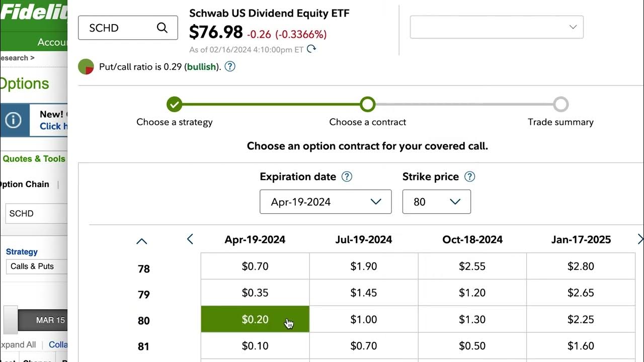Select the $1.20 Oct-18-2024 cell
Image resolution: width=644 pixels, height=362 pixels.
(472, 293)
